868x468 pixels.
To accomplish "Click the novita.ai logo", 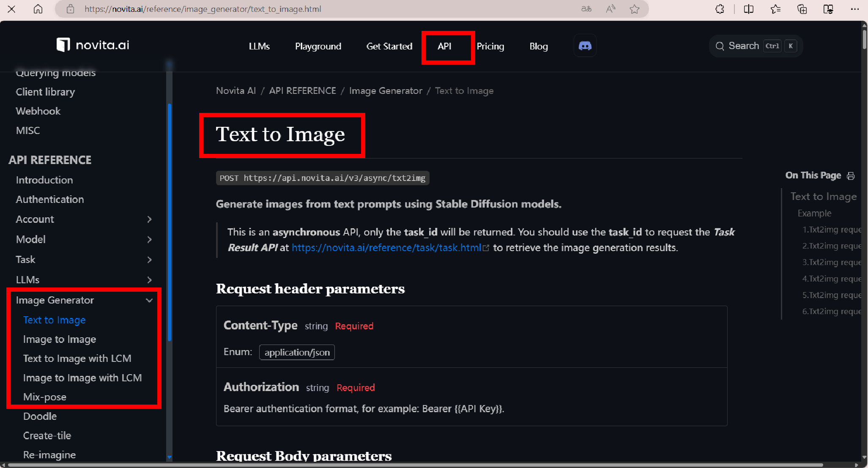I will (93, 45).
